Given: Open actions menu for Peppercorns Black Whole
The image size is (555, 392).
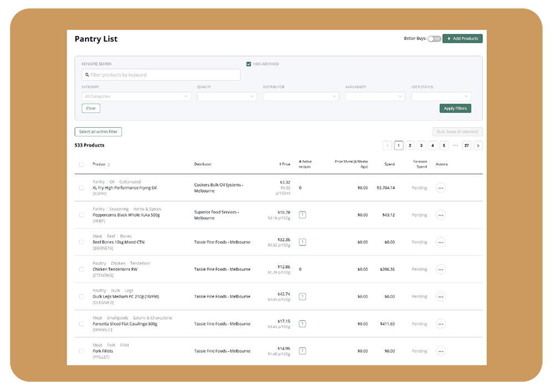Looking at the screenshot, I should tap(441, 215).
